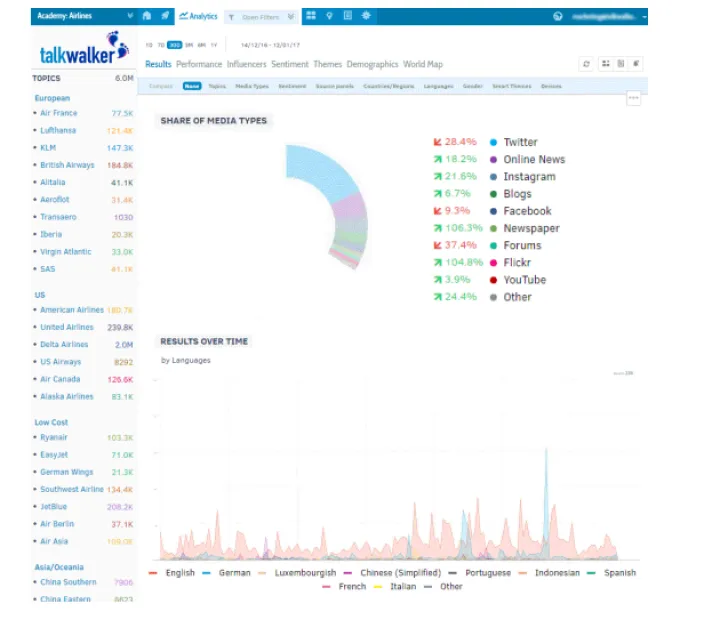The image size is (720, 628).
Task: Click the Talkwalker logo
Action: tap(84, 49)
